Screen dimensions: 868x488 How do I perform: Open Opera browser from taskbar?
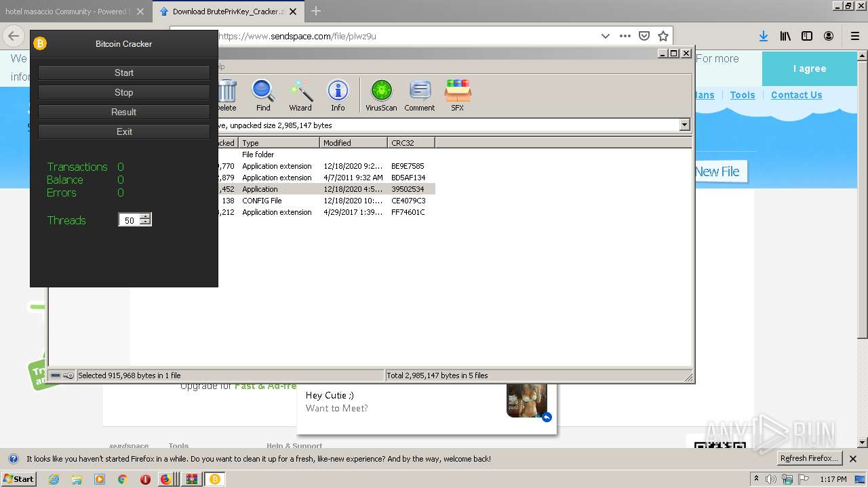(145, 479)
